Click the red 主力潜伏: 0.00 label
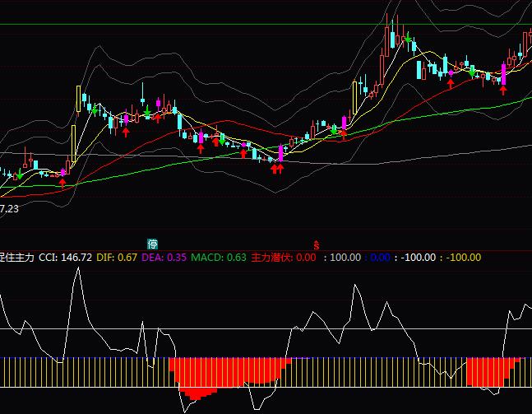Screen dimensions: 532x414 (283, 258)
